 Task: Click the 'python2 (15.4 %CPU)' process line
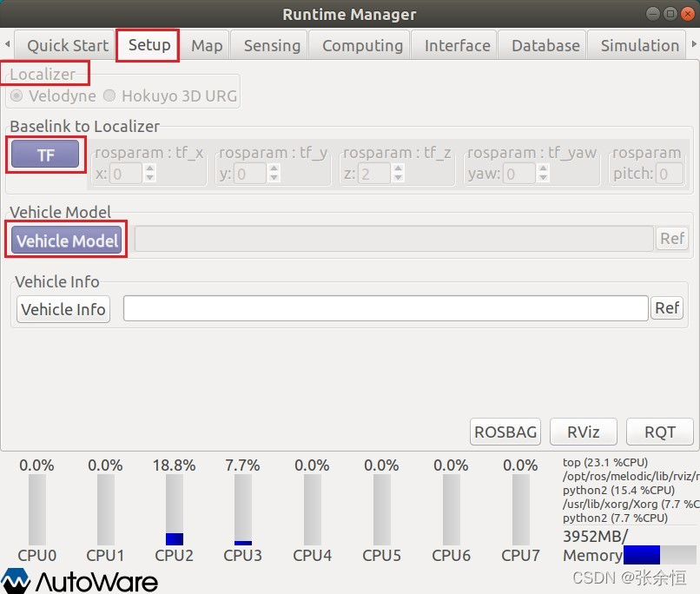618,490
